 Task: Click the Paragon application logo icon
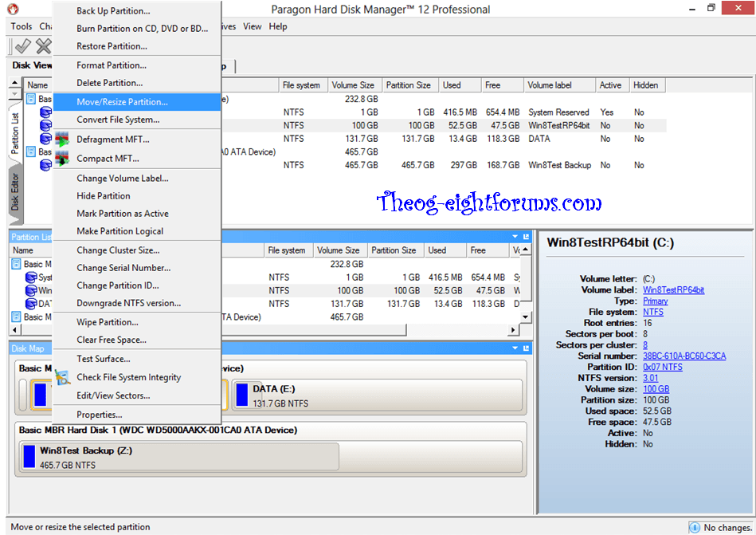(x=13, y=9)
